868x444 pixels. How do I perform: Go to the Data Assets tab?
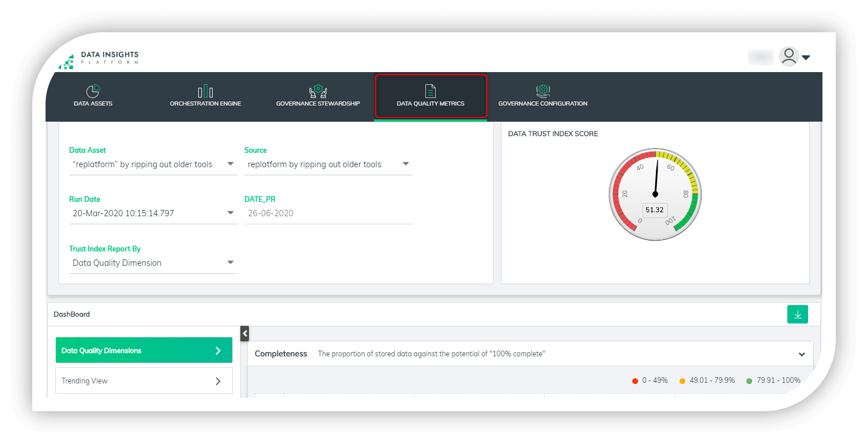click(x=93, y=104)
